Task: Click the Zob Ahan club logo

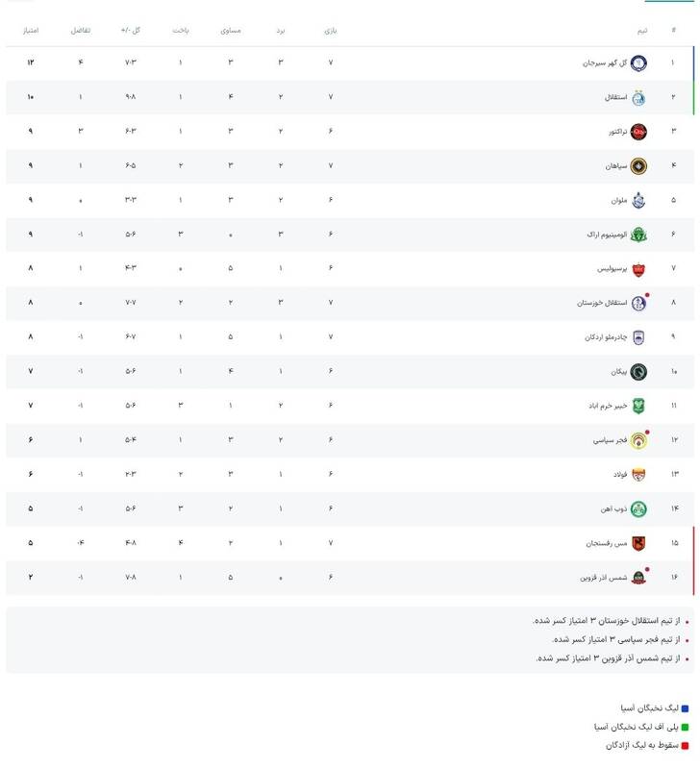Action: (x=639, y=509)
